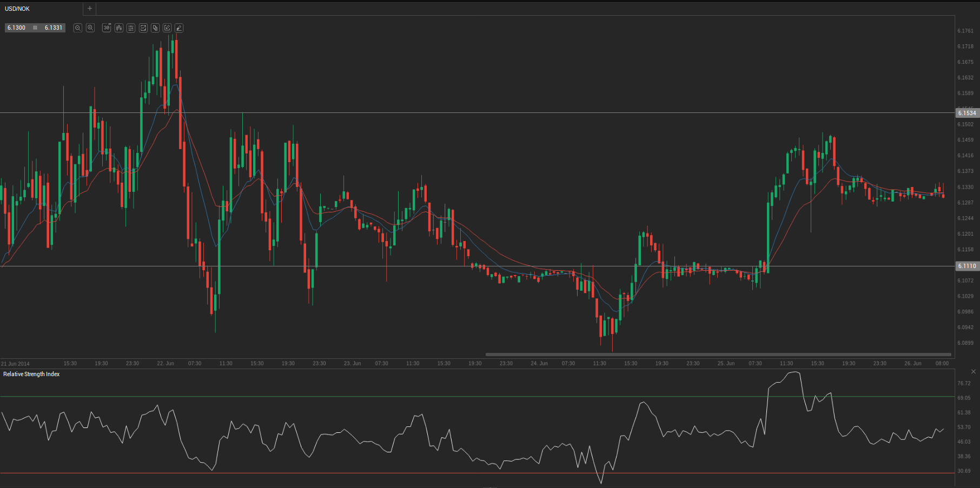Open the candlestick chart type icon
This screenshot has height=488, width=980.
pyautogui.click(x=119, y=28)
